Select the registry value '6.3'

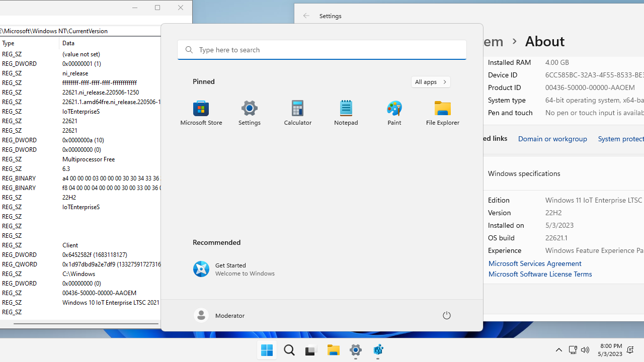click(x=66, y=169)
